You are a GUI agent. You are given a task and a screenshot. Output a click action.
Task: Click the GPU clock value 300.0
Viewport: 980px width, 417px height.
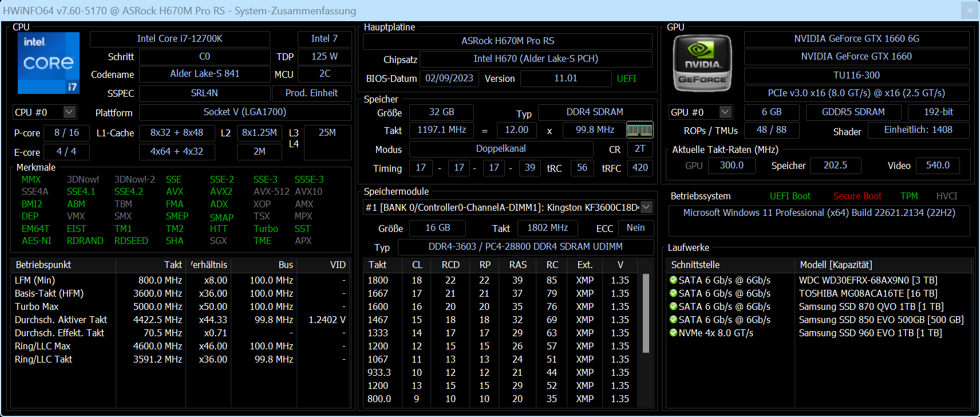(732, 166)
